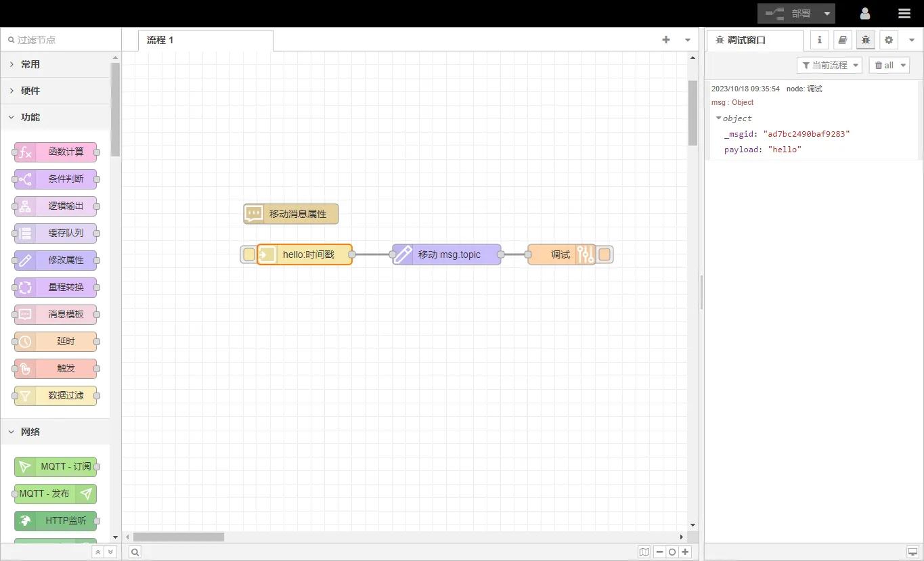Click the search flows magnifier icon
Image resolution: width=924 pixels, height=561 pixels.
135,552
